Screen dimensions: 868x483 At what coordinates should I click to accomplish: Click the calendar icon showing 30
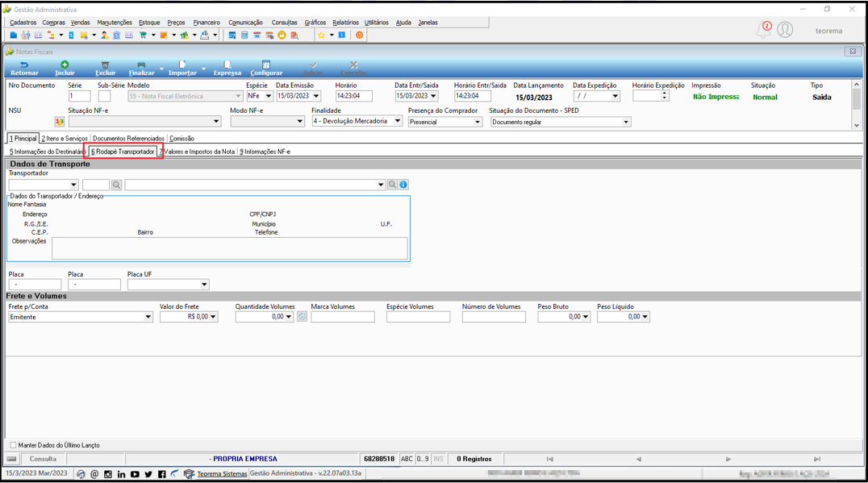coord(257,35)
